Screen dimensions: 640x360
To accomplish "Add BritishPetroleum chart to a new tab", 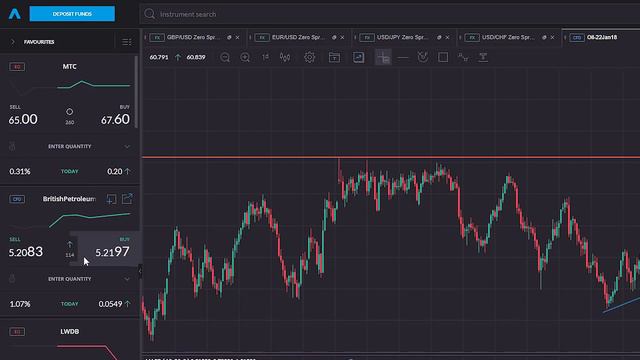I will pos(111,199).
